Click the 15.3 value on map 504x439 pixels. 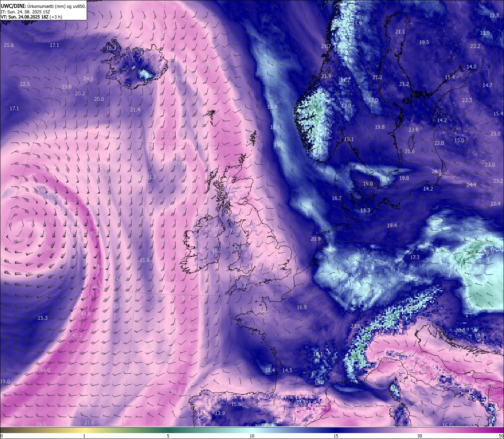[x=43, y=318]
